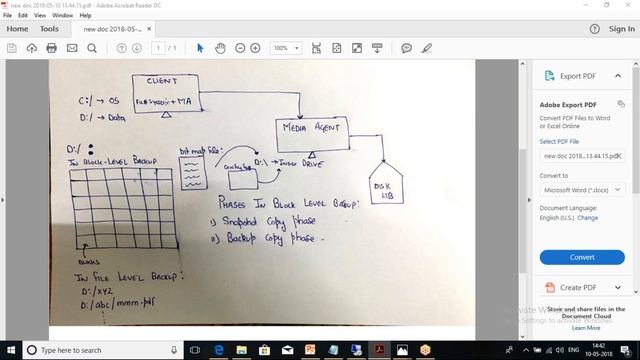
Task: Open the View menu
Action: pyautogui.click(x=40, y=16)
